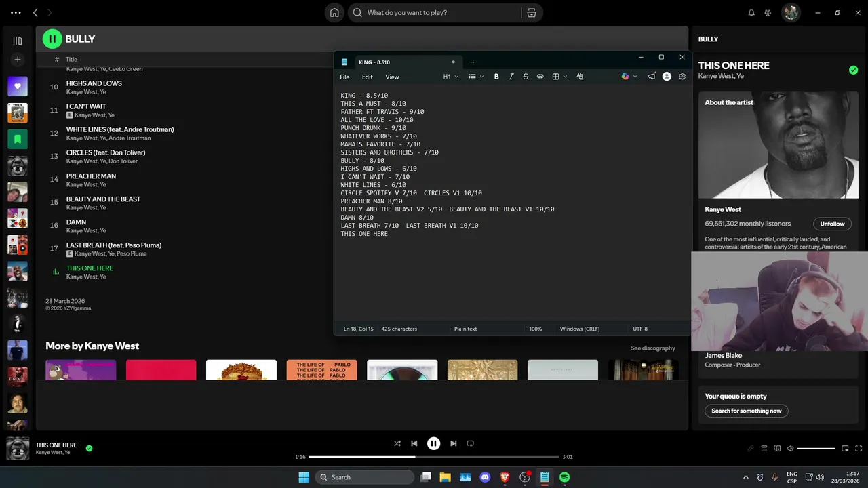868x488 pixels.
Task: Unfollow Kanye West
Action: click(832, 224)
